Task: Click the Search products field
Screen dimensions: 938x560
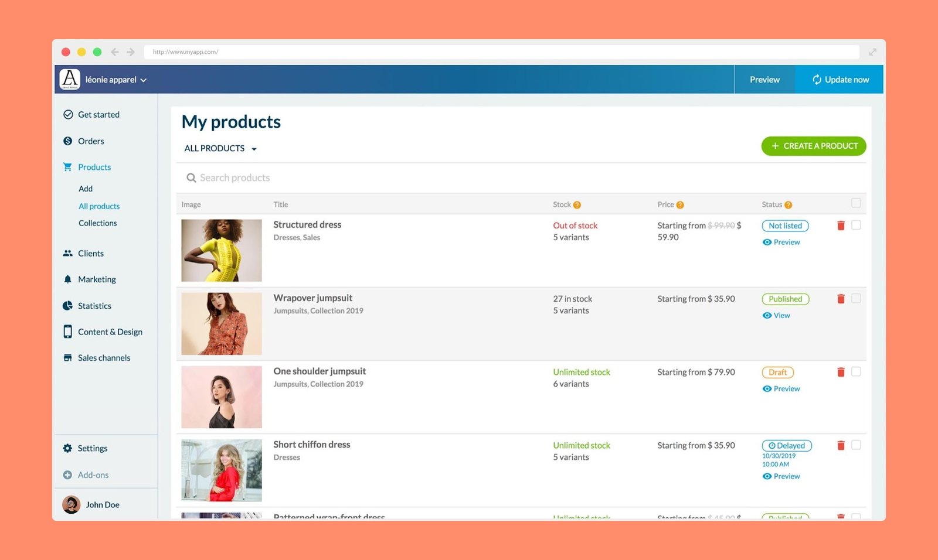Action: click(x=521, y=177)
